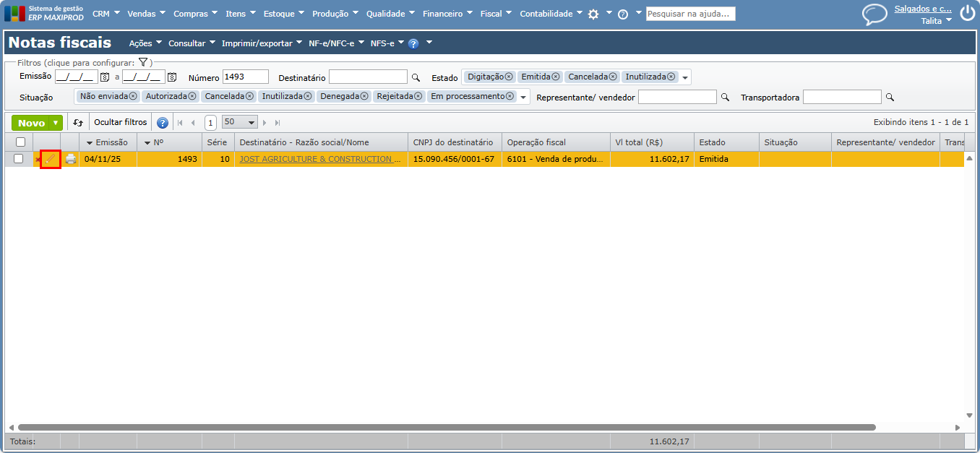Viewport: 980px width, 453px height.
Task: Click the Ocultar filtros button
Action: pyautogui.click(x=121, y=122)
